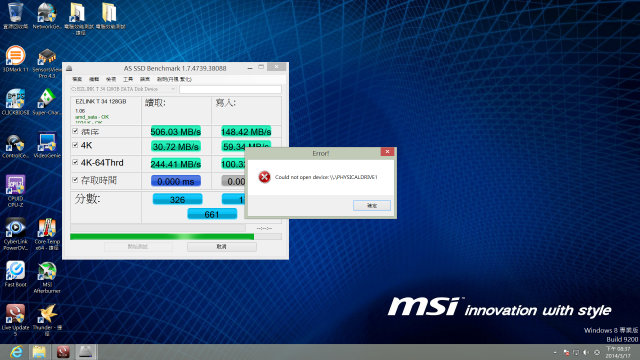This screenshot has width=640, height=360.
Task: Click the network icon in system tray
Action: (576, 352)
